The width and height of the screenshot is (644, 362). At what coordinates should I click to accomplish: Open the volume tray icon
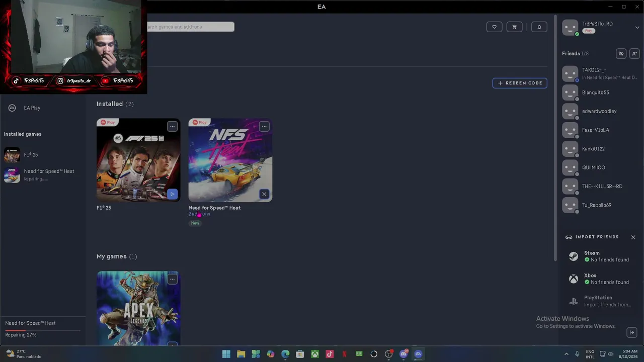click(x=610, y=354)
